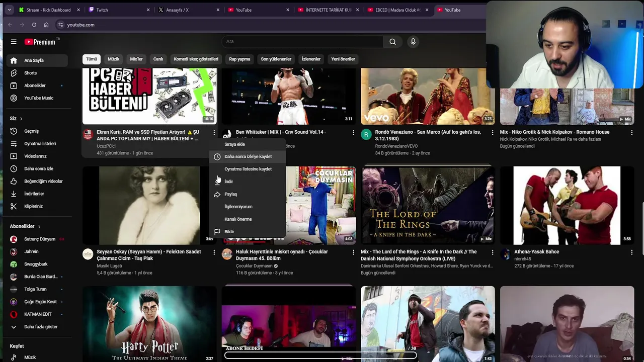Select the Canlı filter chip
The height and width of the screenshot is (362, 644).
coord(158,59)
